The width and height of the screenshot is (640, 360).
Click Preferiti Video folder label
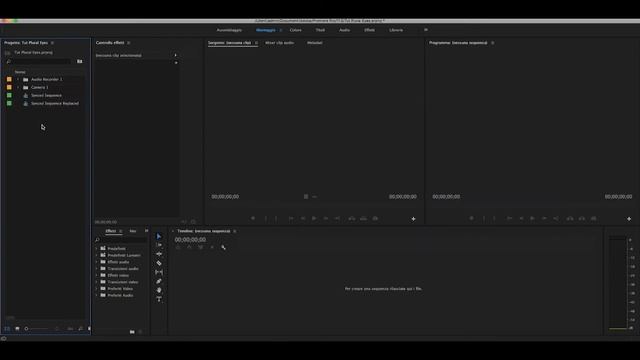[x=120, y=289]
